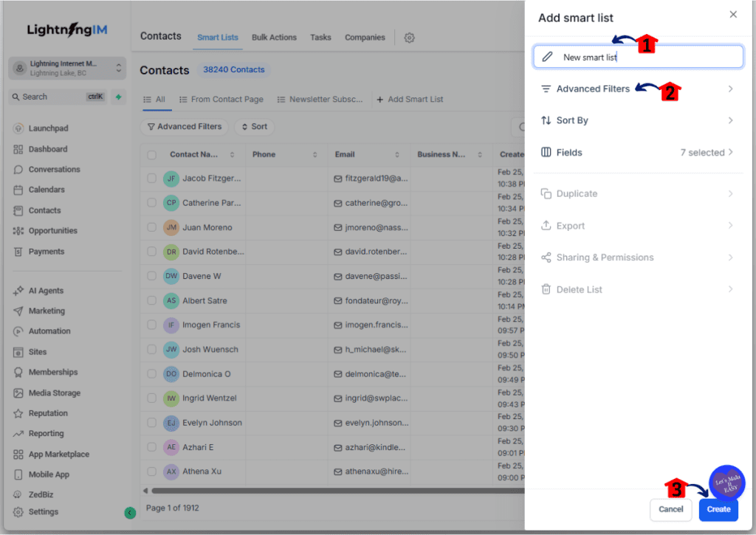Open the AI Agents section
Screen dimensions: 756x535
47,290
